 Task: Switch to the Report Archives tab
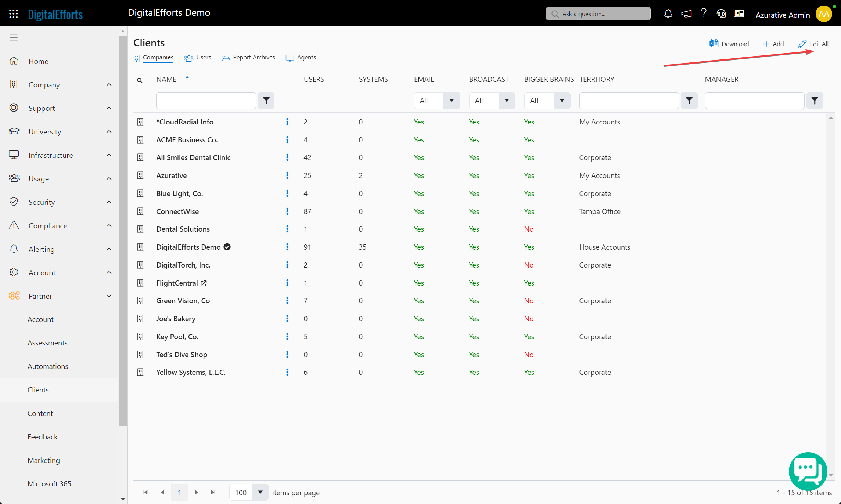248,58
